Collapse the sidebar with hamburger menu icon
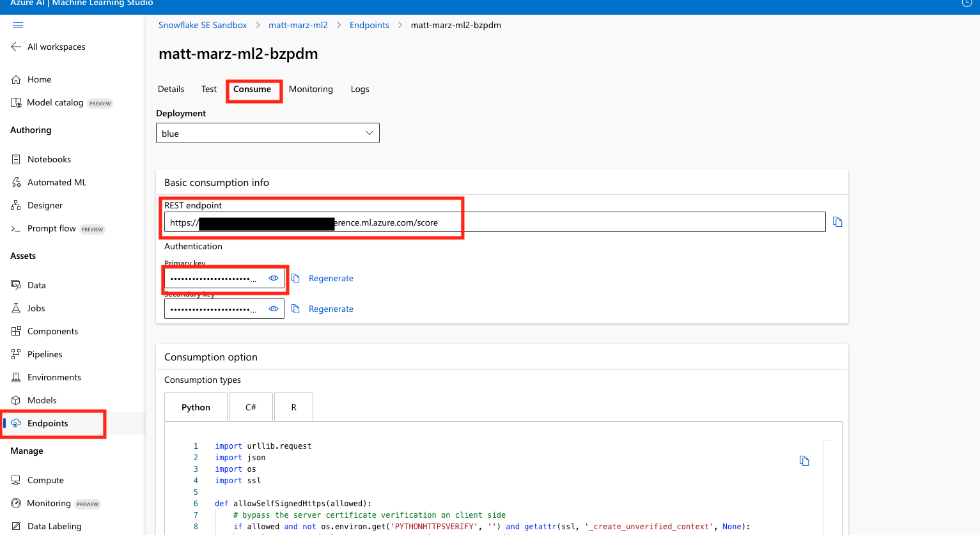This screenshot has height=535, width=980. [18, 26]
